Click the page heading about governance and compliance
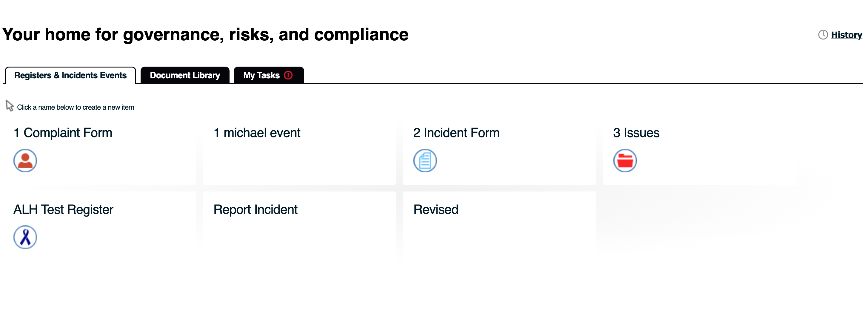 click(x=205, y=35)
